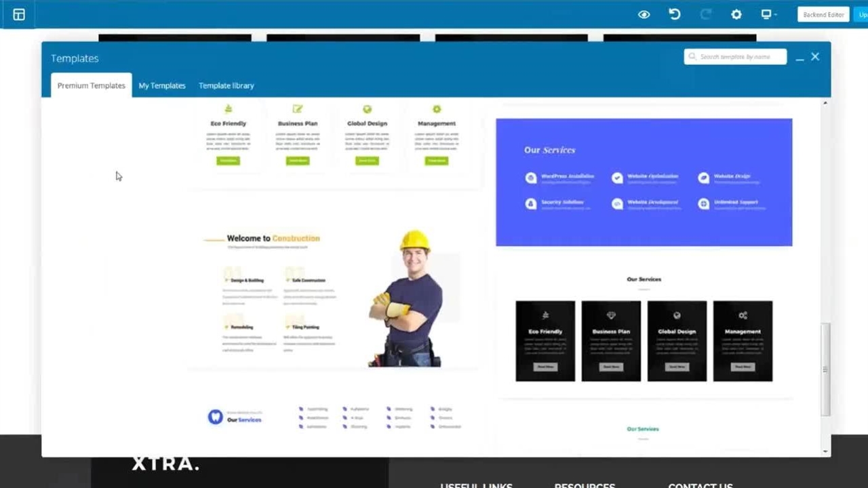Select the Premium Templates tab
Image resolution: width=868 pixels, height=488 pixels.
pyautogui.click(x=91, y=85)
